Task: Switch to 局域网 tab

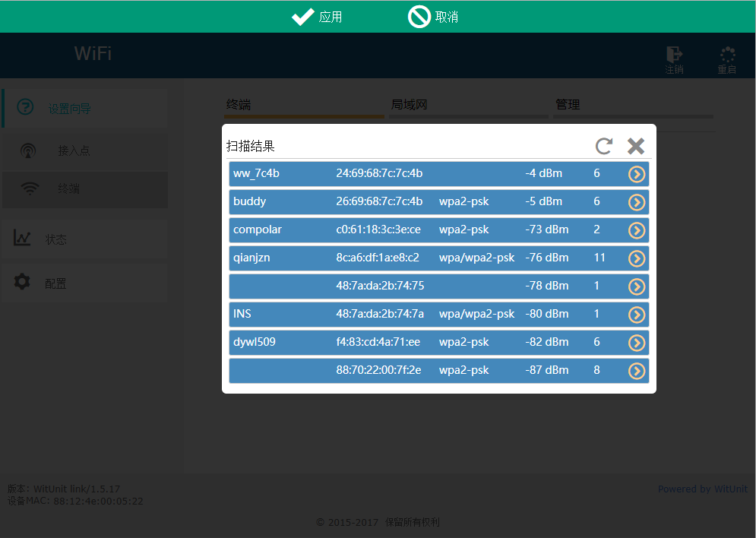Action: (469, 106)
